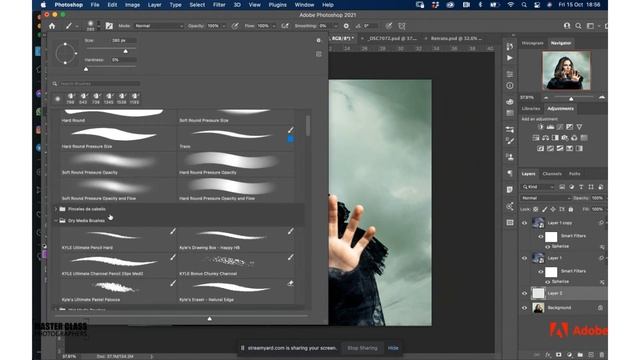Add a Color Balance adjustment
Screen dimensions: 640x360
(x=545, y=138)
